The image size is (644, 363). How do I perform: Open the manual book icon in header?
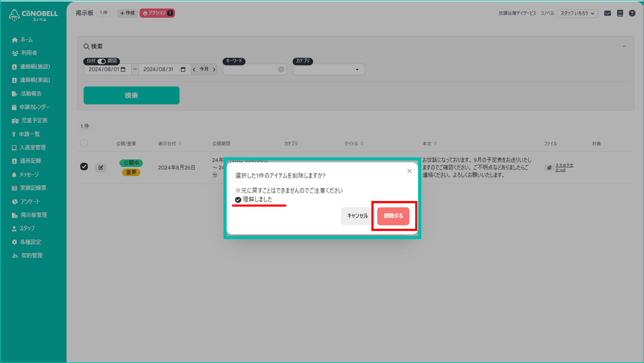(620, 13)
